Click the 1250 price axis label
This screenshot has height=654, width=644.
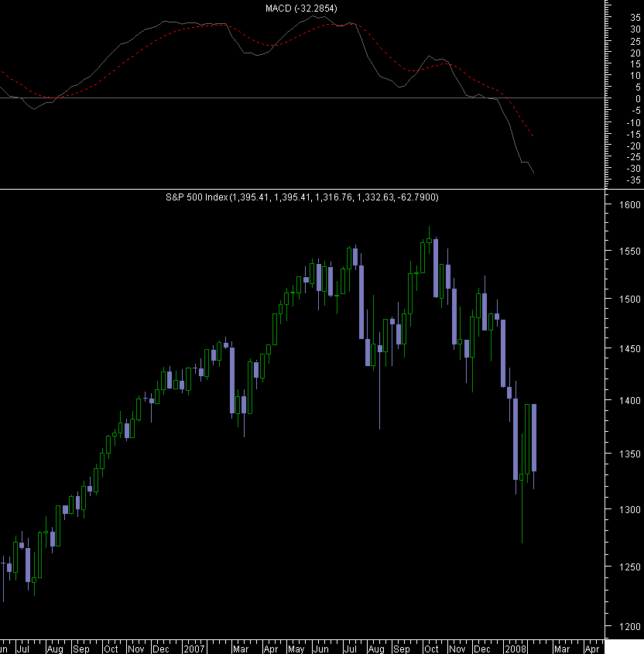pyautogui.click(x=630, y=567)
